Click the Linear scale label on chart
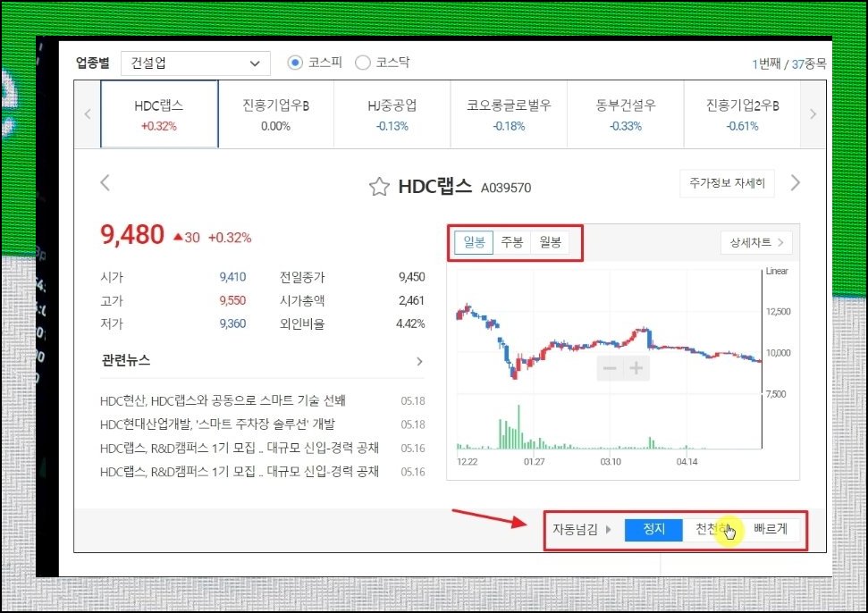 point(777,271)
